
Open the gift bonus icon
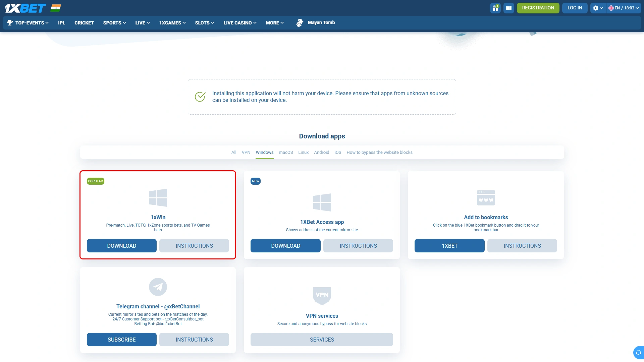point(495,8)
